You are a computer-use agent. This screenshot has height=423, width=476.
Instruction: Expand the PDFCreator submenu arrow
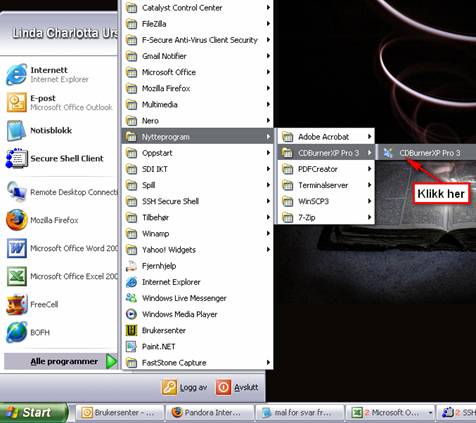point(369,169)
